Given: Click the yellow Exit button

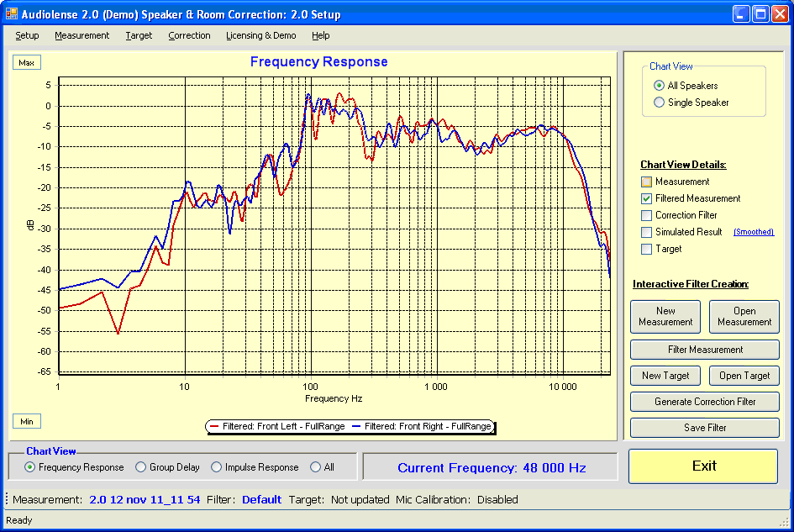Looking at the screenshot, I should pyautogui.click(x=703, y=466).
